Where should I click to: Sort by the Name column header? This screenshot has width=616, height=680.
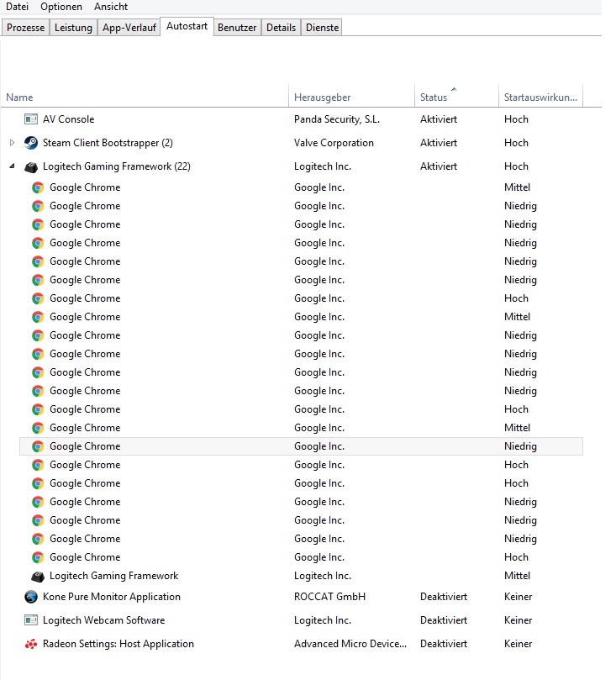pos(145,98)
